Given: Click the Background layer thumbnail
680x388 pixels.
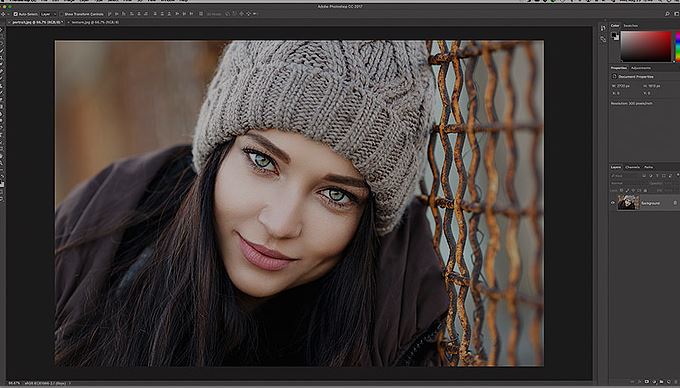Looking at the screenshot, I should point(628,202).
